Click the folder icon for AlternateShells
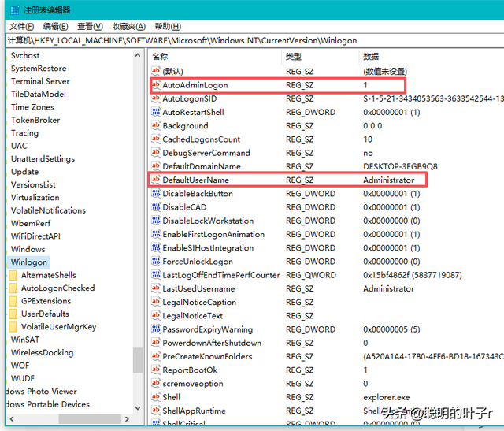This screenshot has width=504, height=431. tap(13, 275)
